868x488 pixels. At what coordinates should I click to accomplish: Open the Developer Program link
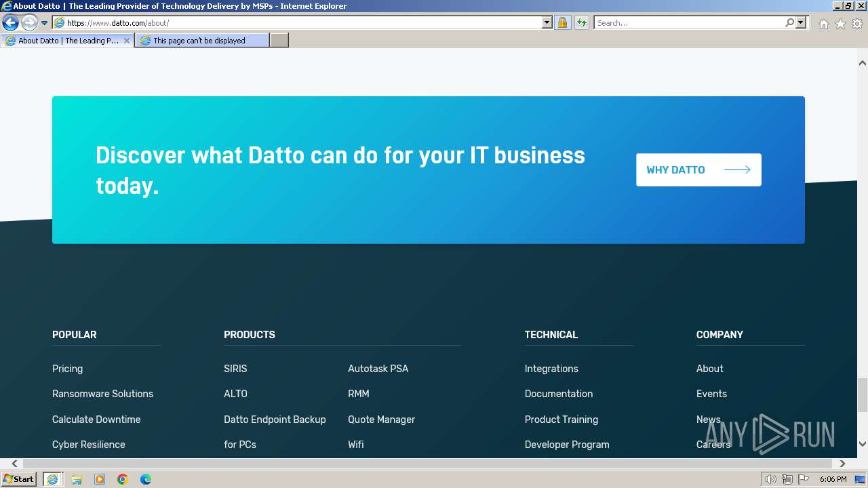click(567, 445)
